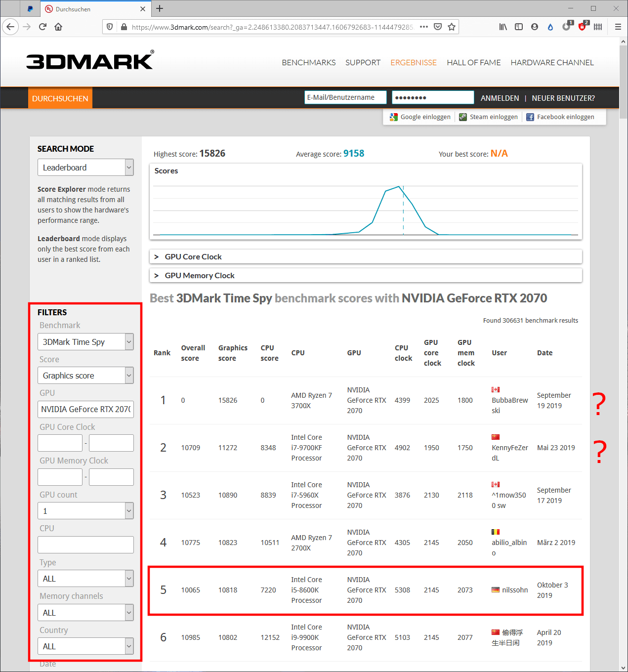The height and width of the screenshot is (672, 628).
Task: Click the fence-shaped extension icon
Action: (x=598, y=27)
